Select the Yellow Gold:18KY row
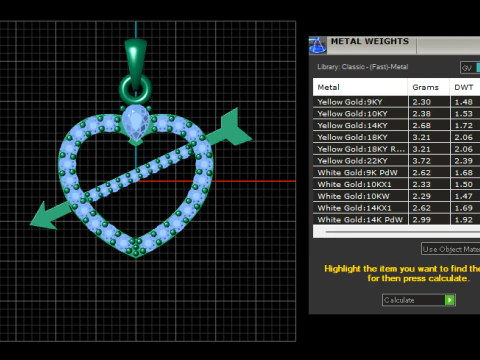The width and height of the screenshot is (480, 360). (397, 137)
